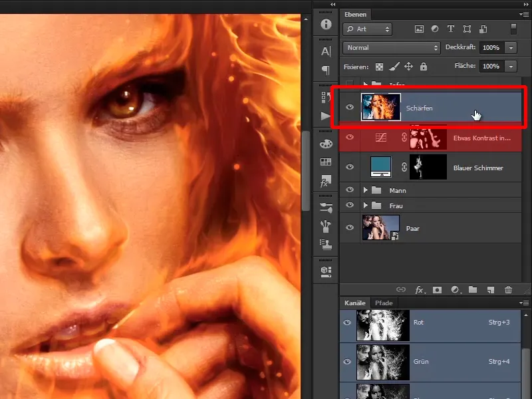Screen dimensions: 532x399
Task: Hide the Paar layer
Action: (x=350, y=227)
